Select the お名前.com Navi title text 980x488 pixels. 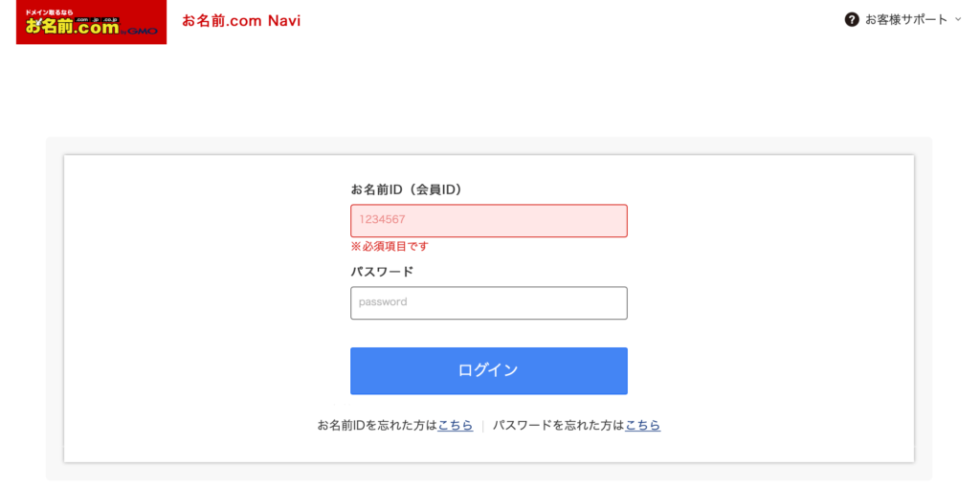241,21
